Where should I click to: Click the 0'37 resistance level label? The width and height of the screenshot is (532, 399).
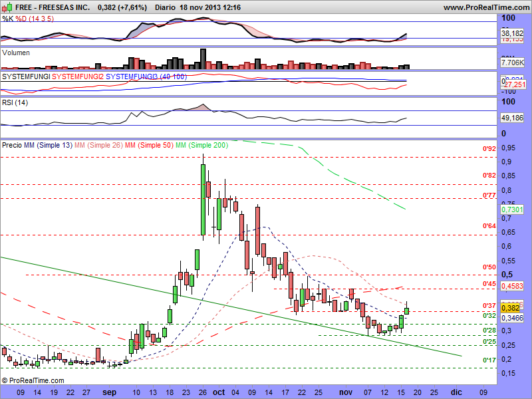tap(489, 306)
